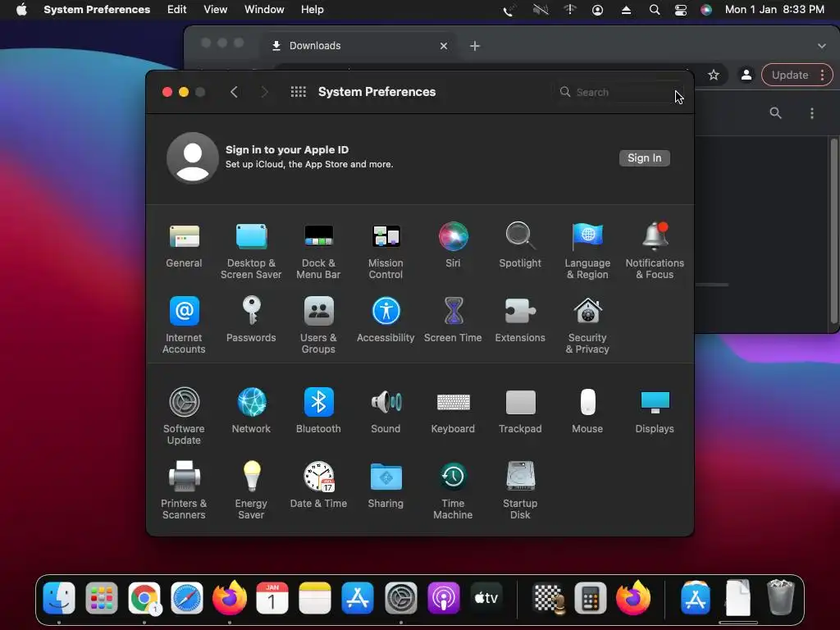Screen dimensions: 840x630
Task: Open Calculator from the Dock
Action: coord(591,598)
